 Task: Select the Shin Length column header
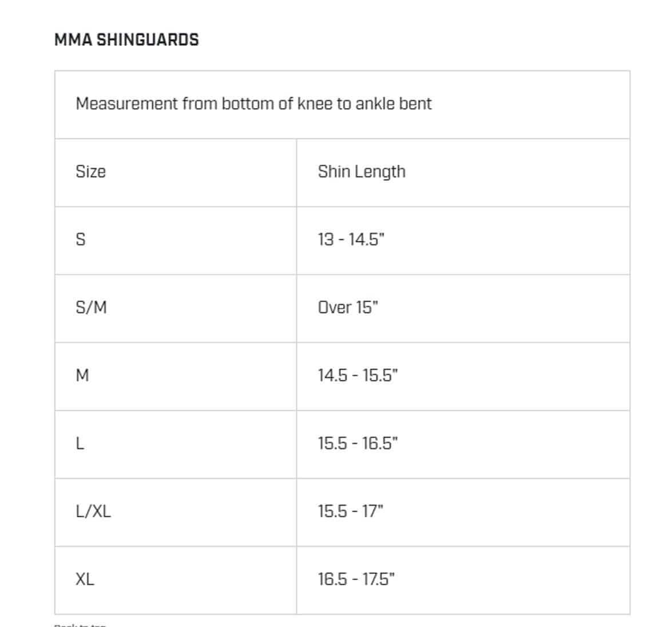pyautogui.click(x=361, y=172)
